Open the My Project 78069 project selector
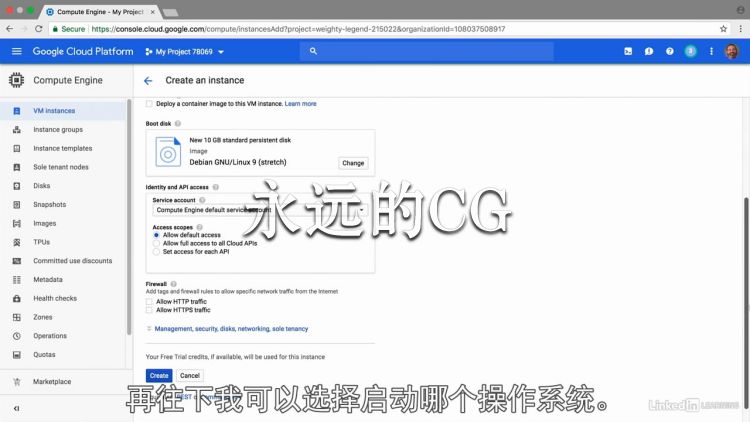750x422 pixels. pyautogui.click(x=185, y=52)
